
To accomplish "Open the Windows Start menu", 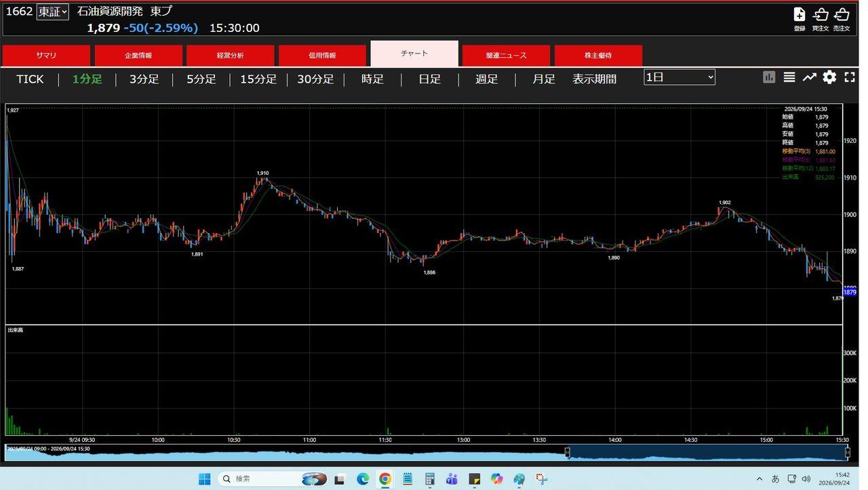I will (x=204, y=479).
